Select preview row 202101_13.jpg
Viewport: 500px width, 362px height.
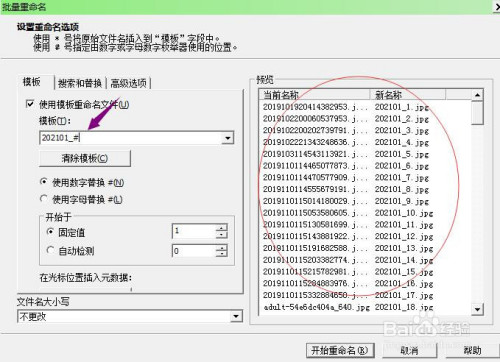coord(365,248)
